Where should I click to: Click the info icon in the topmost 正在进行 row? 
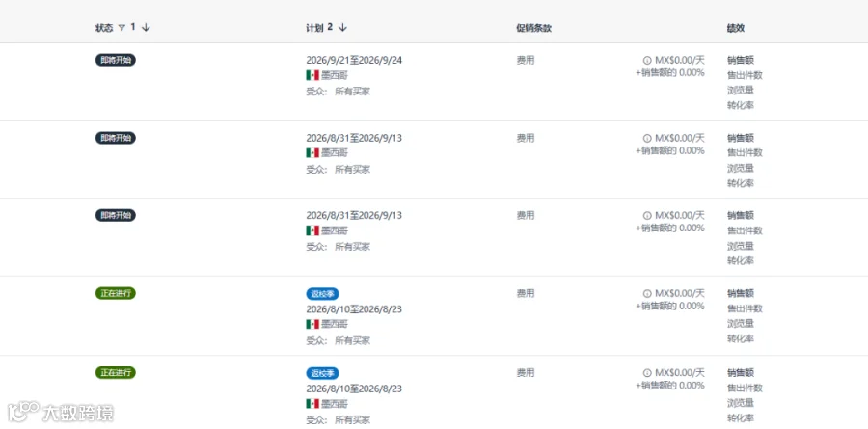click(x=646, y=293)
